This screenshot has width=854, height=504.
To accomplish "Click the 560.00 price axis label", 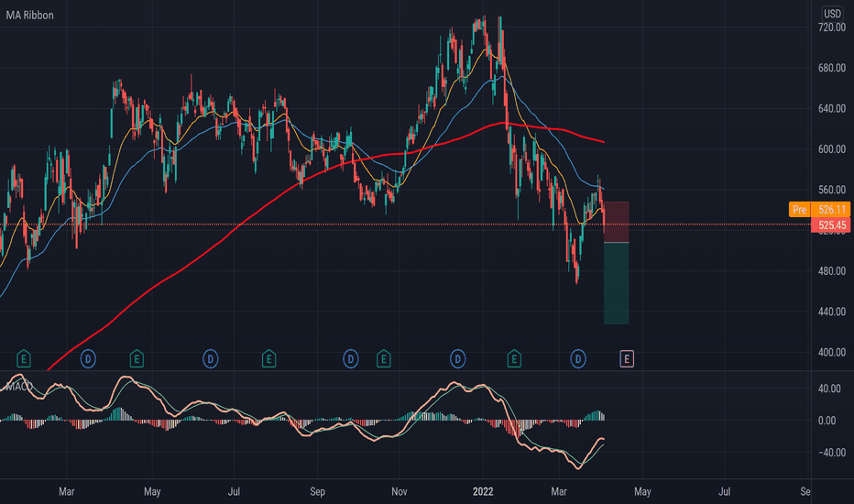I will click(x=832, y=190).
